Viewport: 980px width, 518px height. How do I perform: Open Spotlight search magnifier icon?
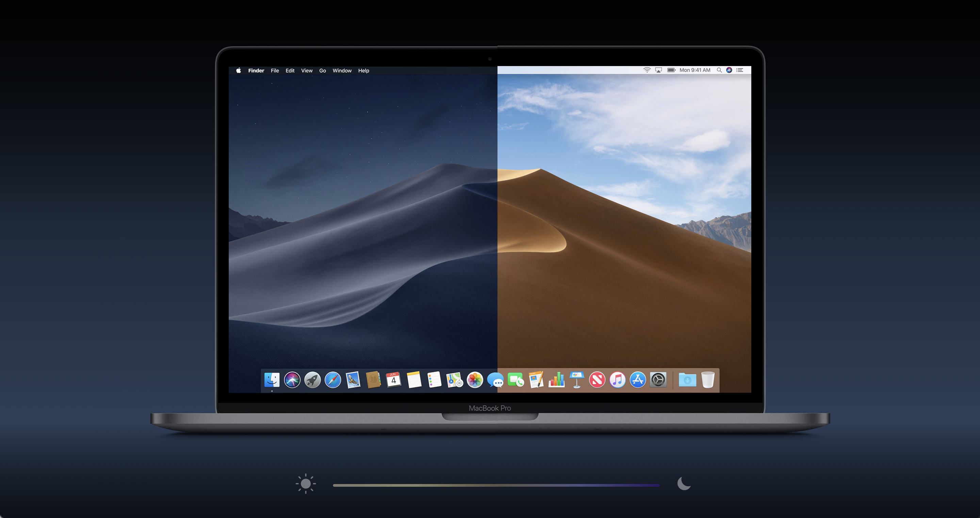coord(719,70)
